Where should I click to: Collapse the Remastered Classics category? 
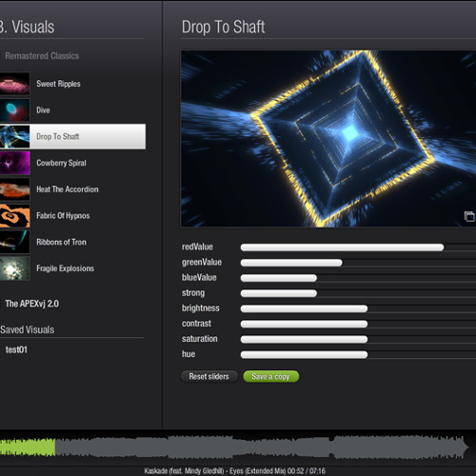42,56
